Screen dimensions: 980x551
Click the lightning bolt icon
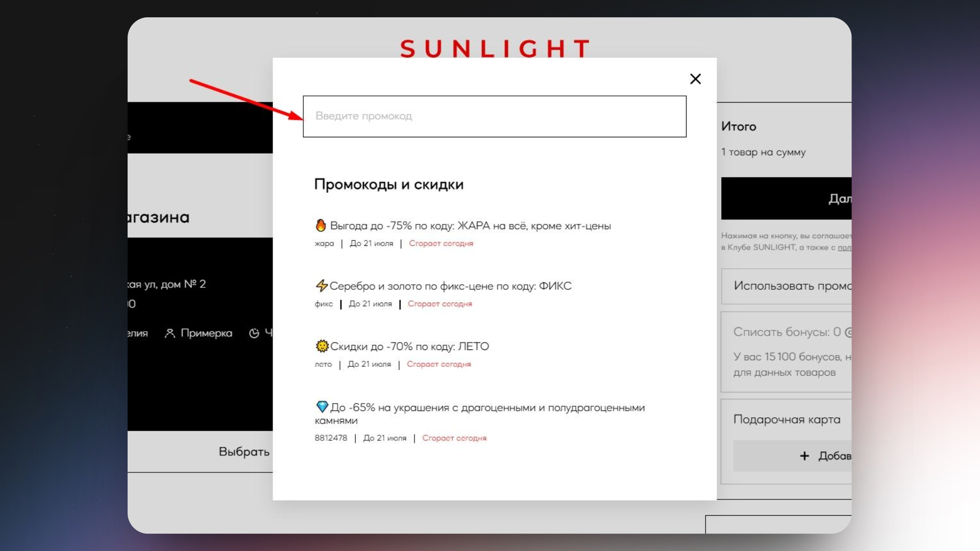click(322, 286)
